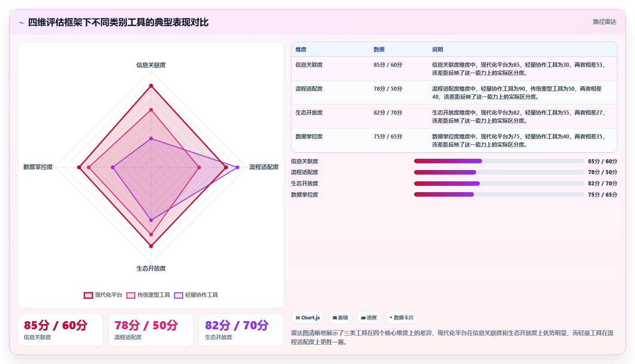Click the 生态开放度 progress bar
Screen dimensions: 635x364
coord(499,184)
